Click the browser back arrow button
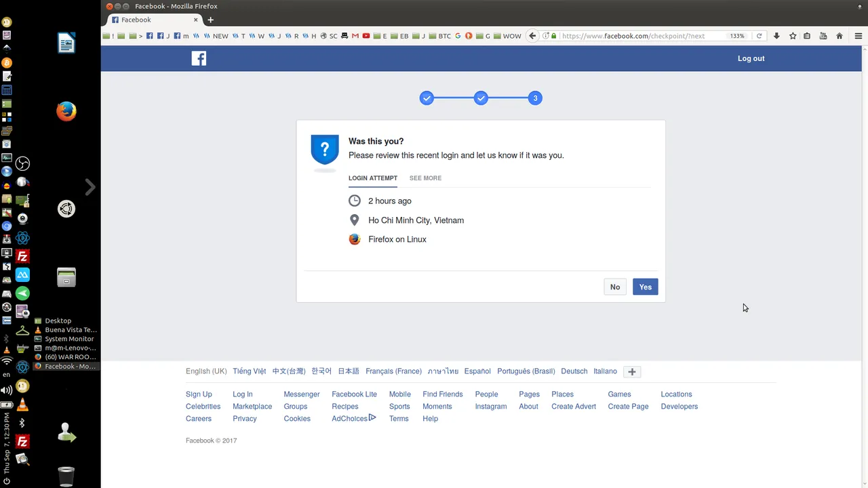The image size is (868, 488). pyautogui.click(x=533, y=36)
